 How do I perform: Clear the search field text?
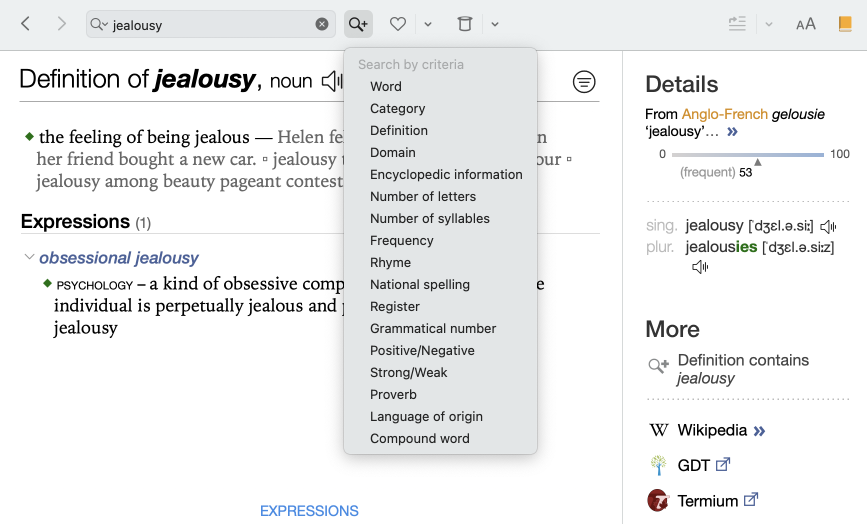click(x=322, y=24)
